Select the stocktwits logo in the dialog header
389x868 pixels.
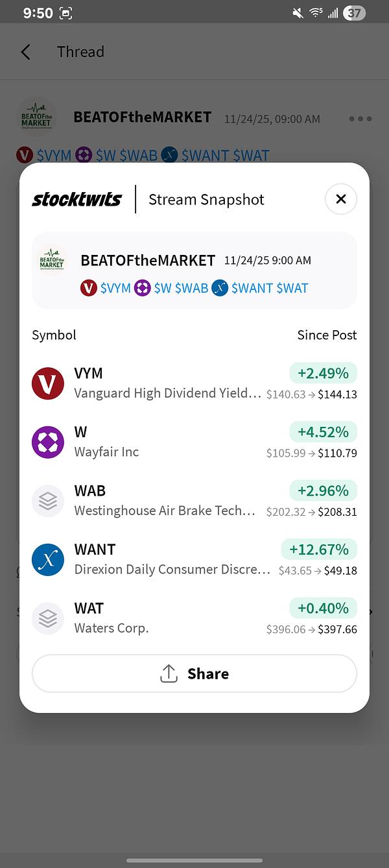(x=77, y=199)
